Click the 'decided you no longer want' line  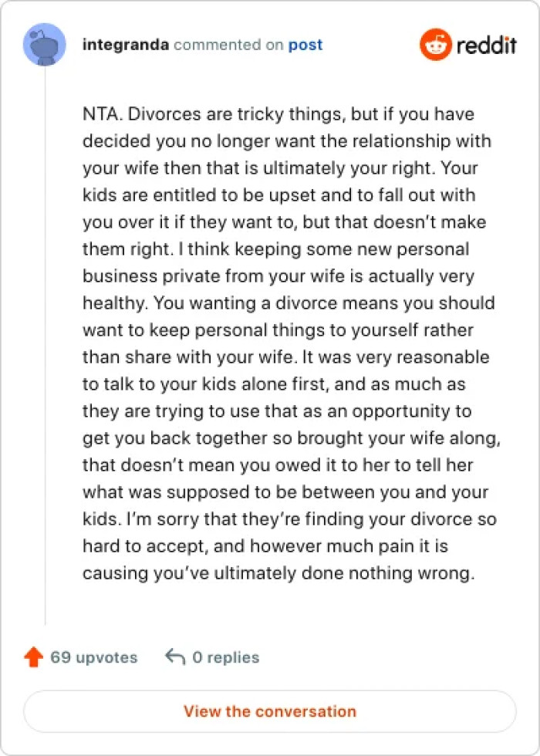287,142
